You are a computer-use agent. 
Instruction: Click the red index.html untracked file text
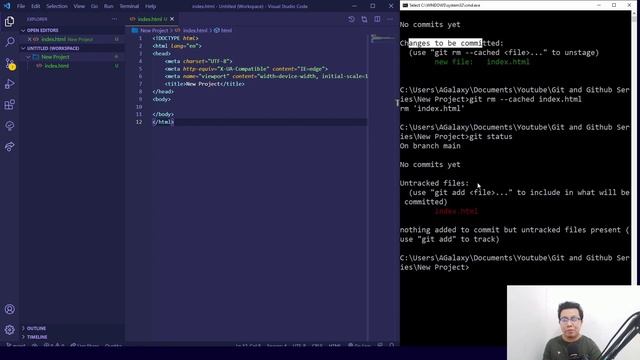[456, 211]
